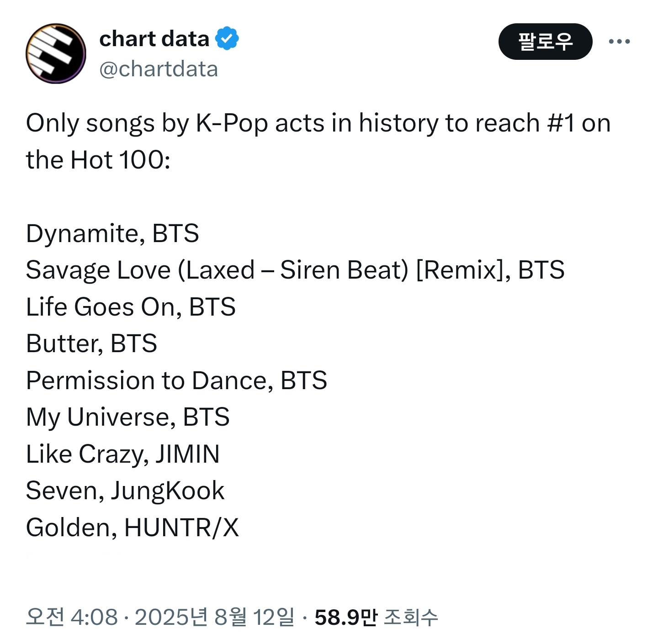Open the 58.9만 조회수 view count
The image size is (658, 644).
point(376,617)
